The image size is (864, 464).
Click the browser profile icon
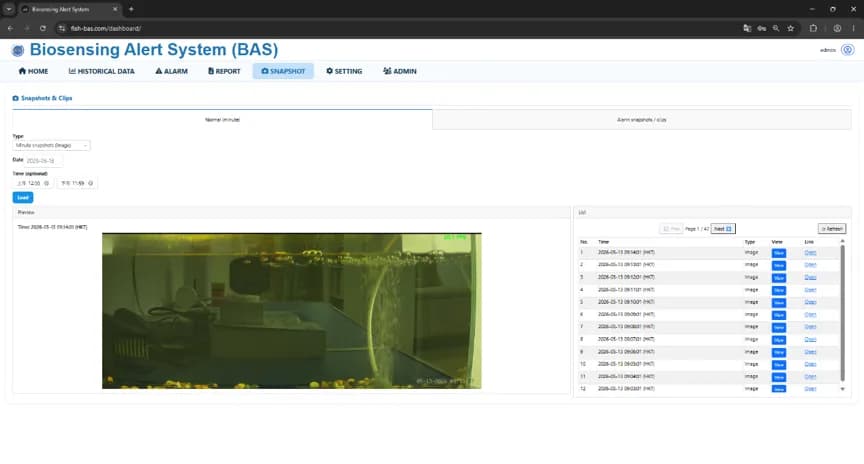tap(837, 28)
